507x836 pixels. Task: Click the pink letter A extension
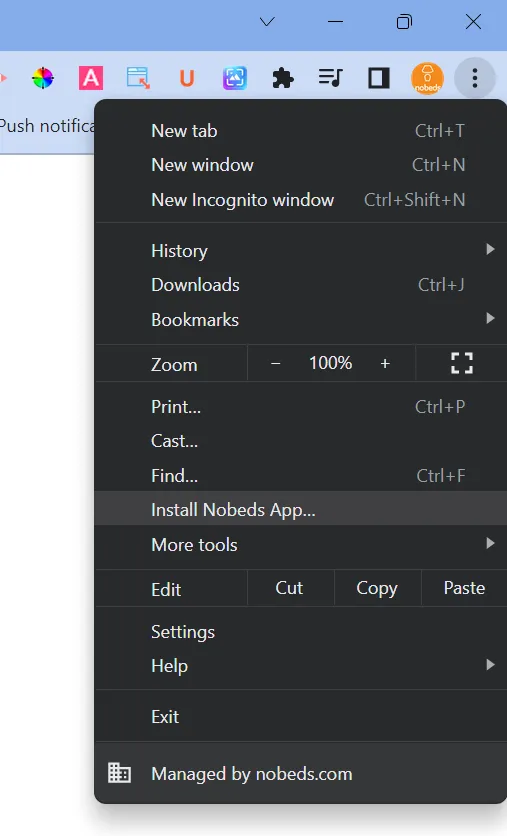click(91, 78)
